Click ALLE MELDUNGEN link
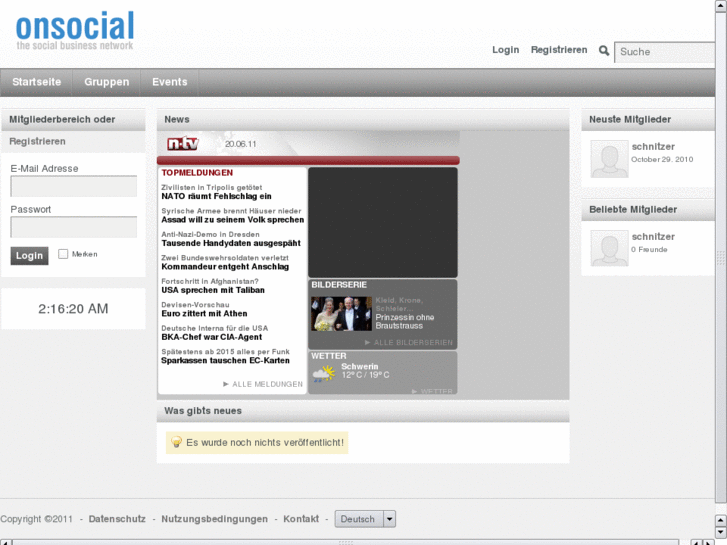The image size is (727, 545). tap(263, 384)
